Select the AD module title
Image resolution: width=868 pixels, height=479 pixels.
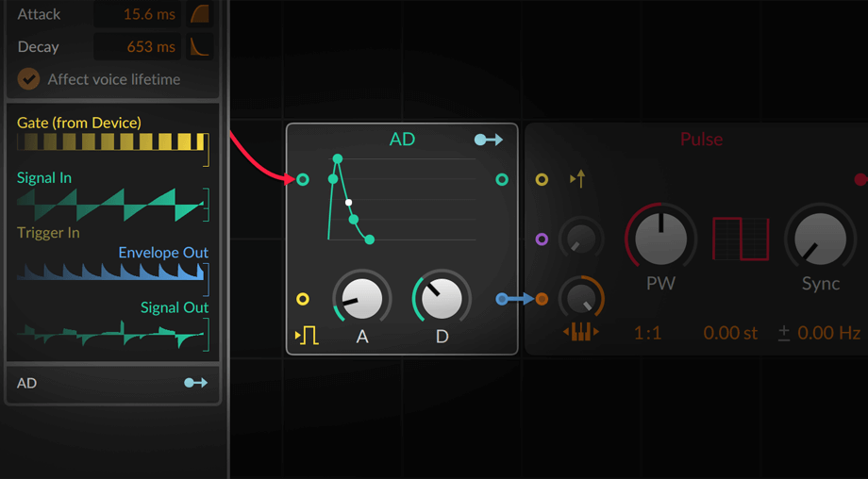402,140
